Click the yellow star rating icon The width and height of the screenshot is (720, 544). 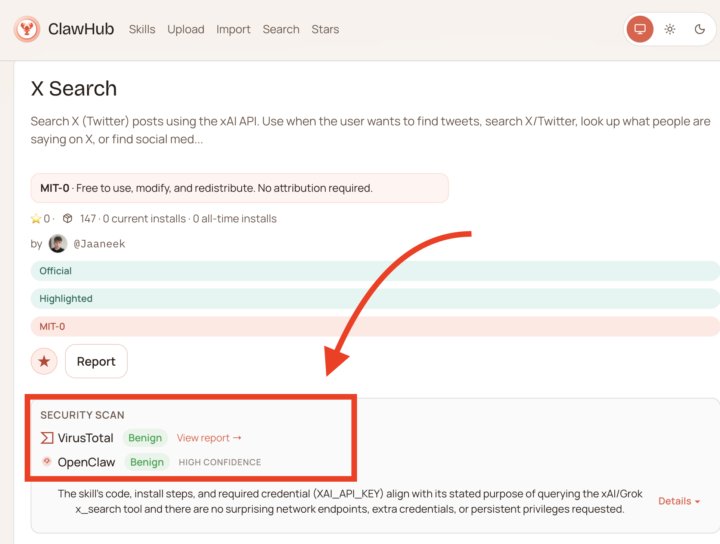pos(36,219)
